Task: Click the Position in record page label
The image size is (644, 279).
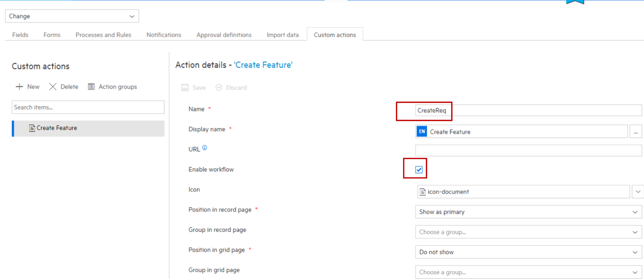Action: (x=220, y=210)
